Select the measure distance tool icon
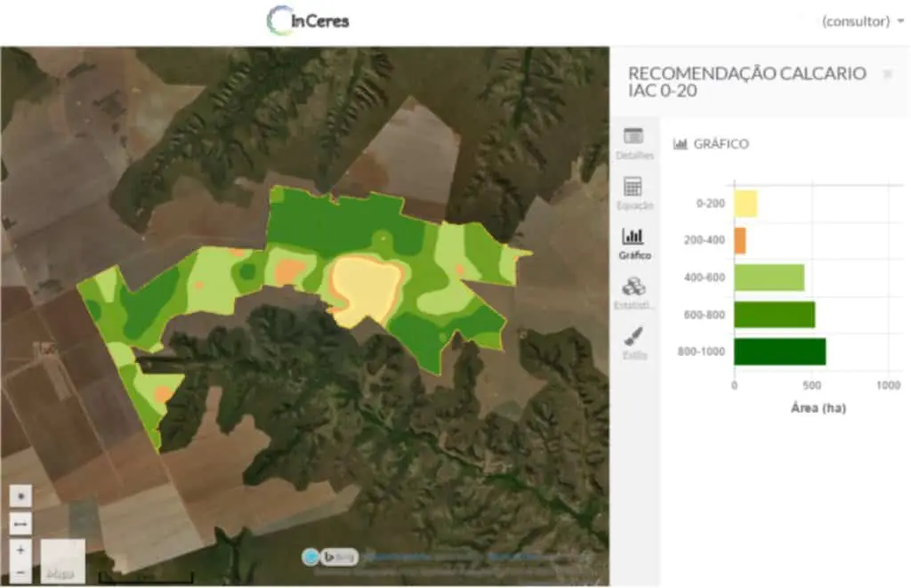This screenshot has height=588, width=911. (20, 523)
